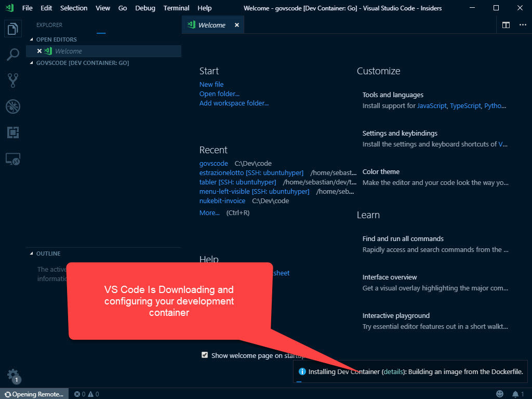The height and width of the screenshot is (399, 532).
Task: Close Welcome in Open Editors list
Action: (39, 51)
